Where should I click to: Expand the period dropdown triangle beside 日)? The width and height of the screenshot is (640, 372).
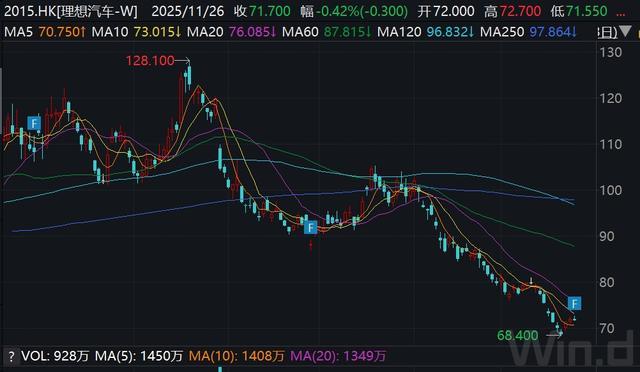click(x=625, y=31)
